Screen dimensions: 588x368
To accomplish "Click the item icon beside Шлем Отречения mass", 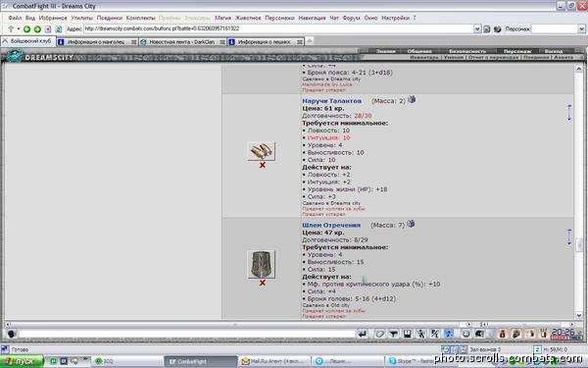I will (x=411, y=224).
